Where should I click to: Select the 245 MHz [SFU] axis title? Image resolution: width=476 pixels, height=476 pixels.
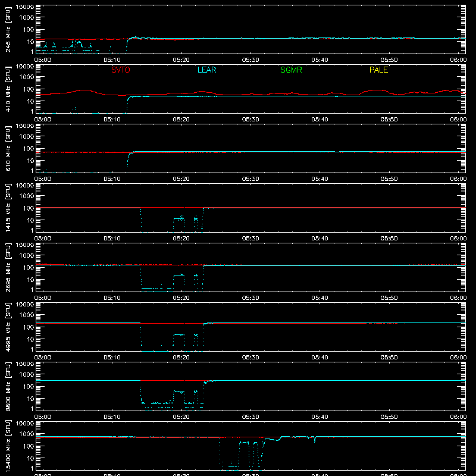tap(8, 29)
